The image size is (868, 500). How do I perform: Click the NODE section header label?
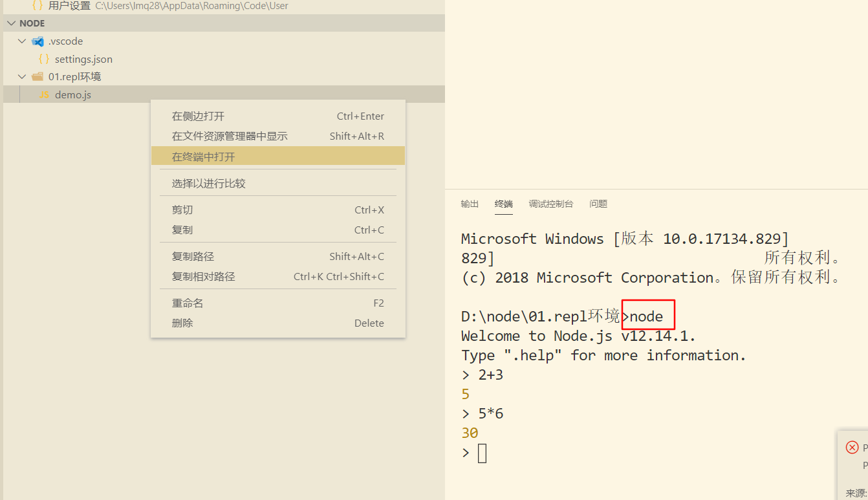[32, 23]
